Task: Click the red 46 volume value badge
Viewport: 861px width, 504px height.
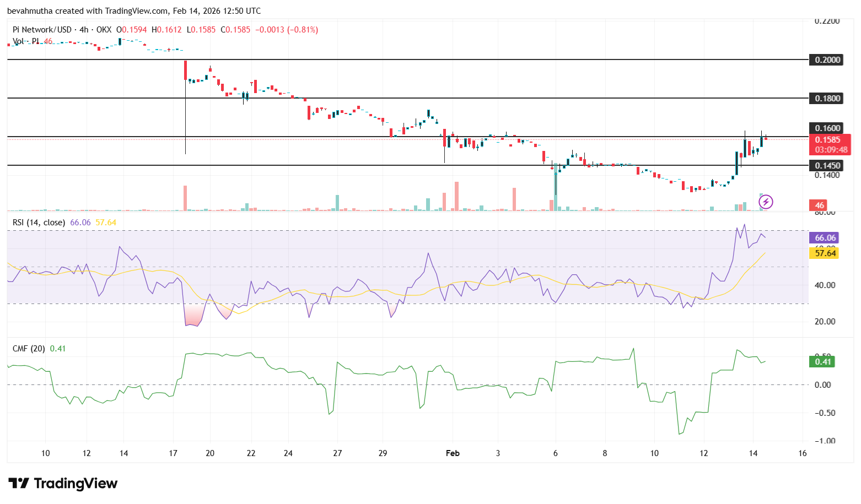Action: click(x=819, y=205)
